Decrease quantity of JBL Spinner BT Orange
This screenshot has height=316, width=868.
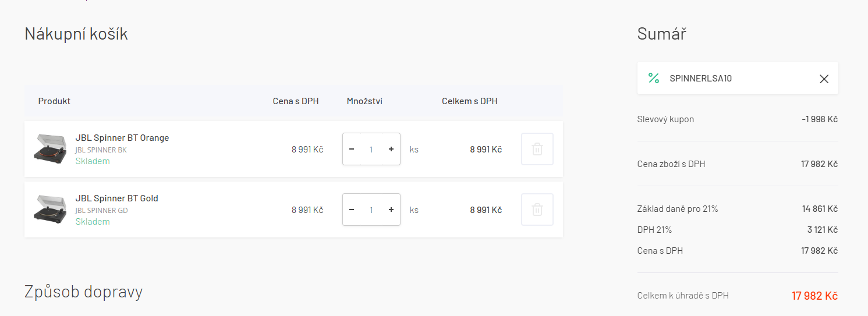[352, 149]
